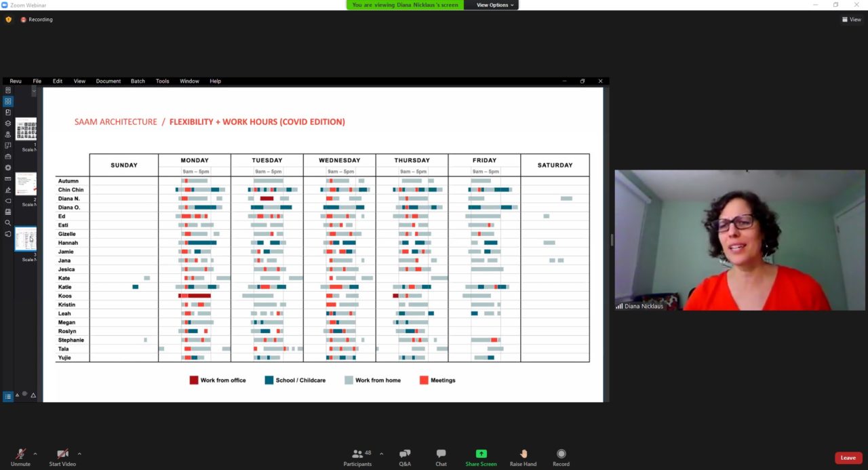This screenshot has width=868, height=470.
Task: Toggle Raise Hand in the toolbar
Action: pyautogui.click(x=523, y=456)
